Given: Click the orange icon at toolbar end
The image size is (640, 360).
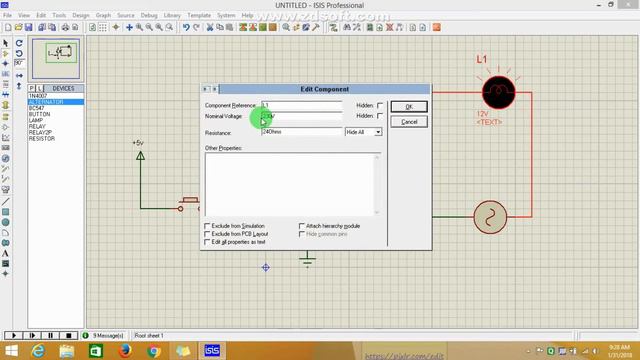Looking at the screenshot, I should (437, 27).
